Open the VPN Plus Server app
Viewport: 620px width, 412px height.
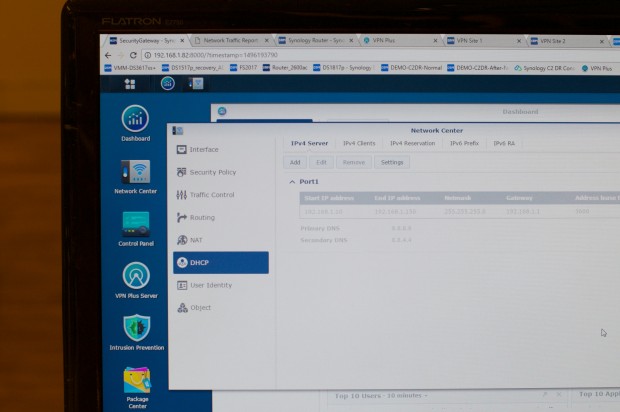pyautogui.click(x=135, y=278)
